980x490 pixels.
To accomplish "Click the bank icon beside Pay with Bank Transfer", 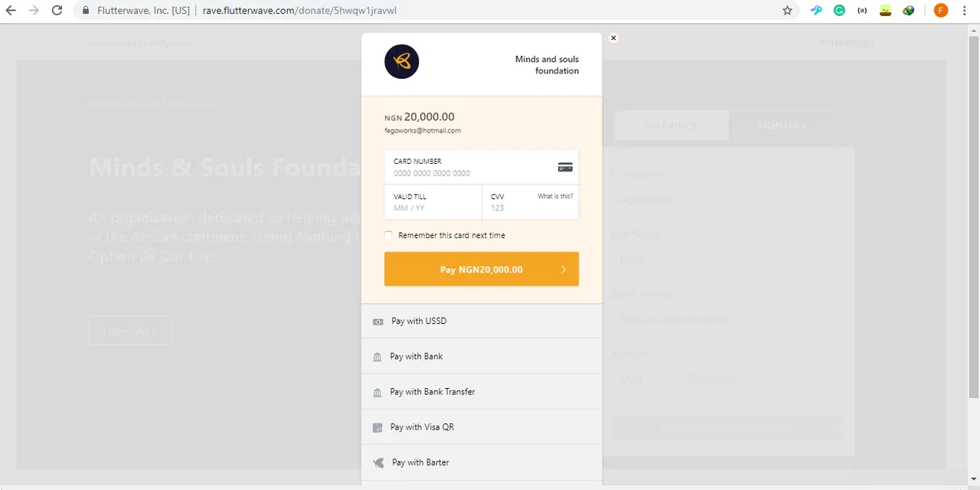I will tap(377, 392).
